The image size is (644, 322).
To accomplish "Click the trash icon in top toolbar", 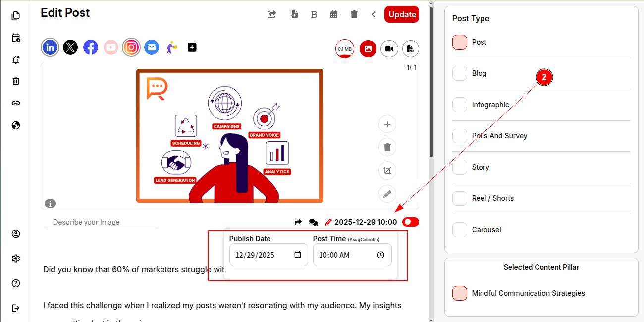I will [x=354, y=14].
